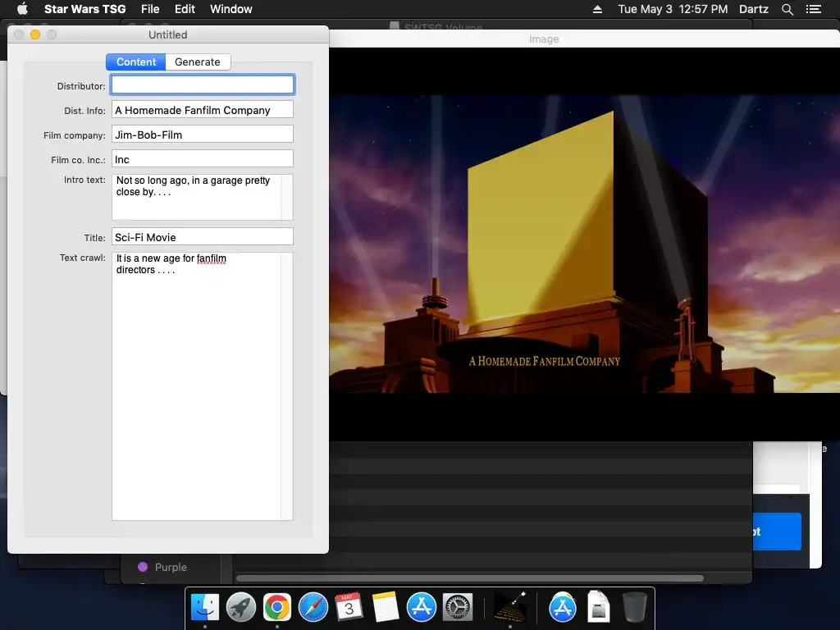Open Calendar from the Dock

[x=349, y=608]
